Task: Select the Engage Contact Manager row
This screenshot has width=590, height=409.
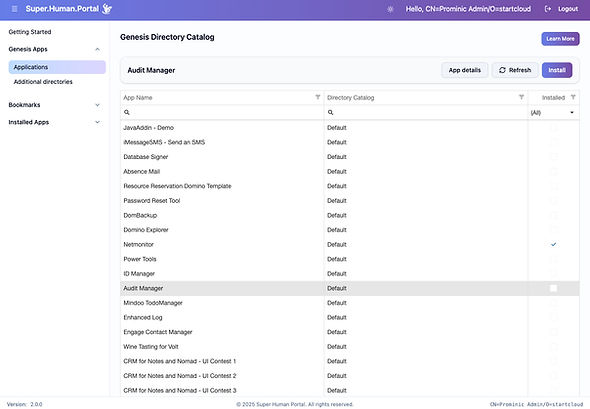Action: click(350, 332)
